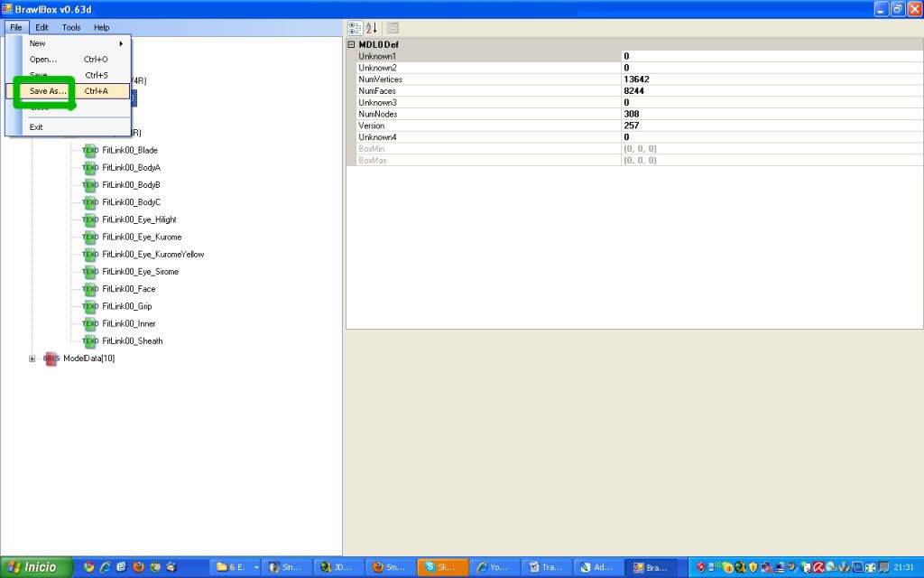Select the FitLink00_Eye_KuromeYellow tree item
Image resolution: width=924 pixels, height=578 pixels.
coord(152,254)
